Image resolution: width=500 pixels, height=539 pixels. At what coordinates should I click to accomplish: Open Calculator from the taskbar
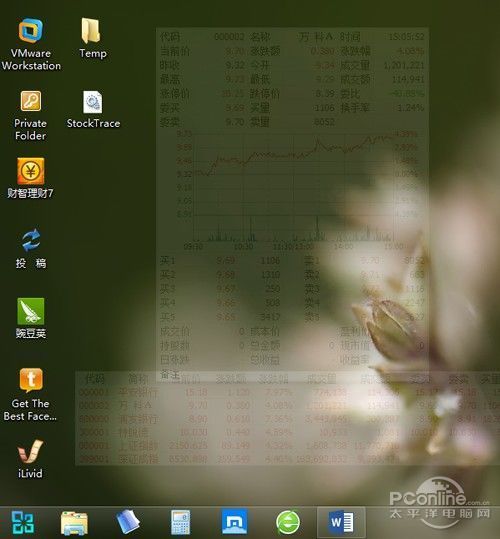coord(180,522)
